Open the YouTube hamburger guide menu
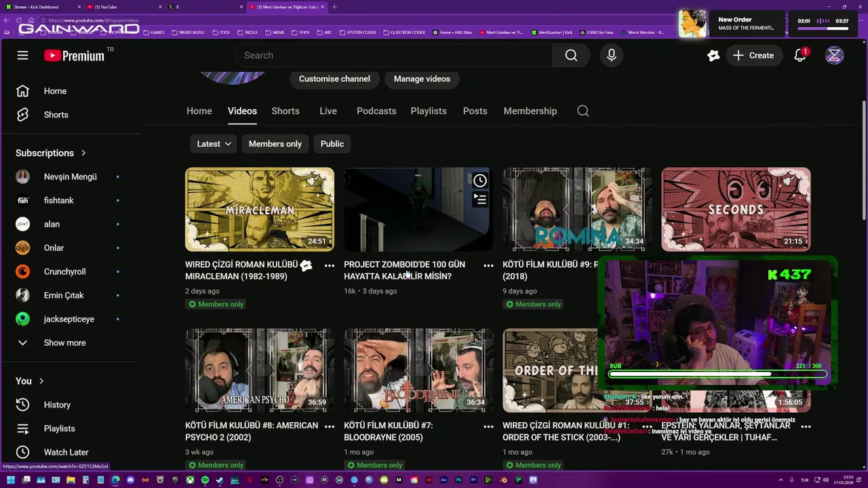The width and height of the screenshot is (868, 488). point(22,56)
